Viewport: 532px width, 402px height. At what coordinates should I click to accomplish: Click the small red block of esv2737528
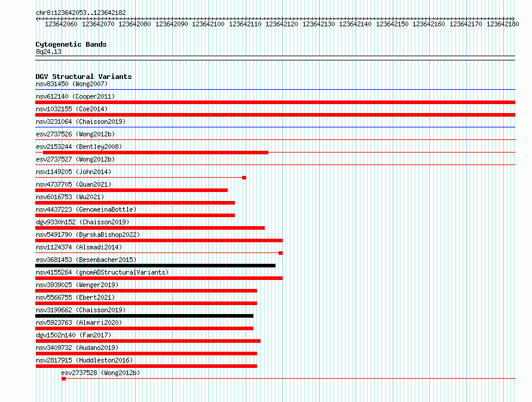tap(63, 379)
